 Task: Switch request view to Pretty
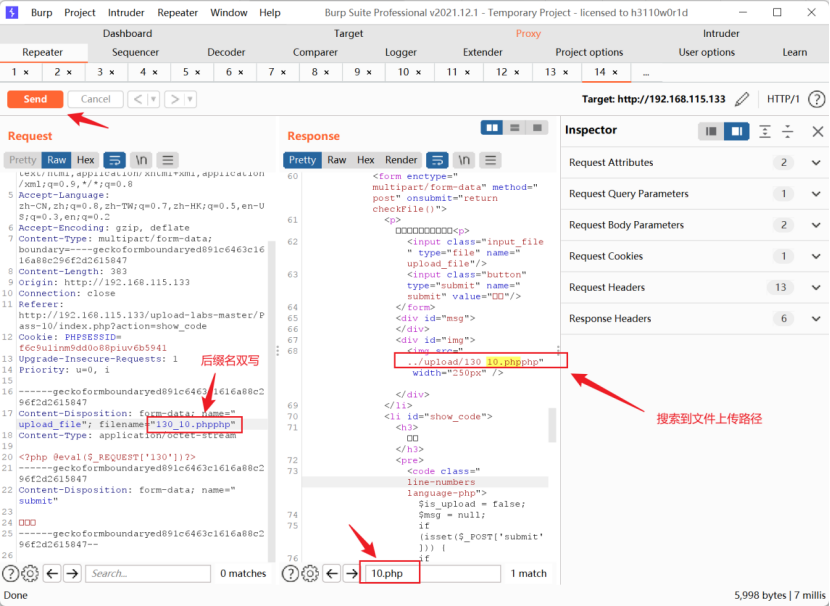point(22,160)
